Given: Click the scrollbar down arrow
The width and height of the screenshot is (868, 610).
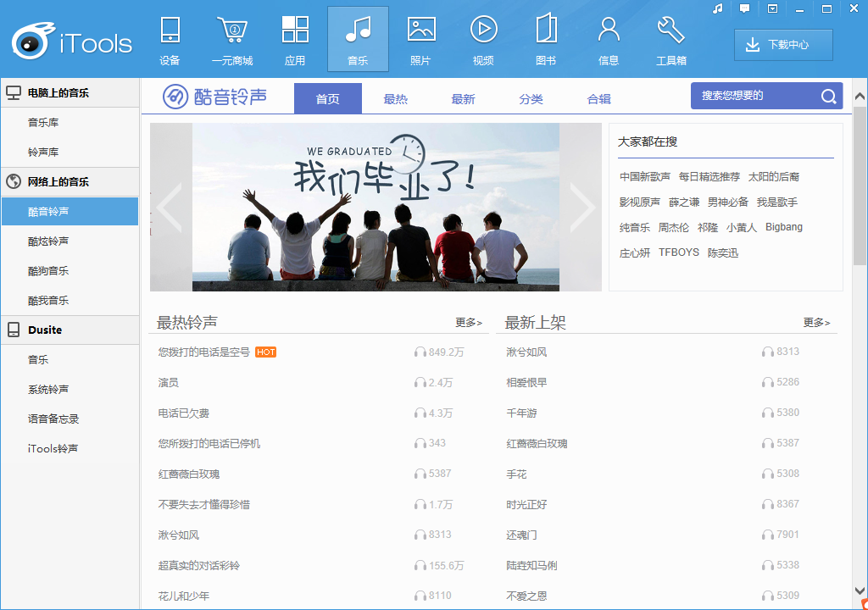Looking at the screenshot, I should pos(860,590).
